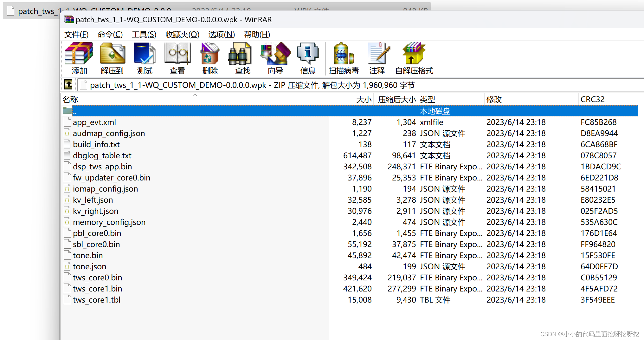Select sbl_core0.bin file
644x340 pixels.
[x=96, y=244]
